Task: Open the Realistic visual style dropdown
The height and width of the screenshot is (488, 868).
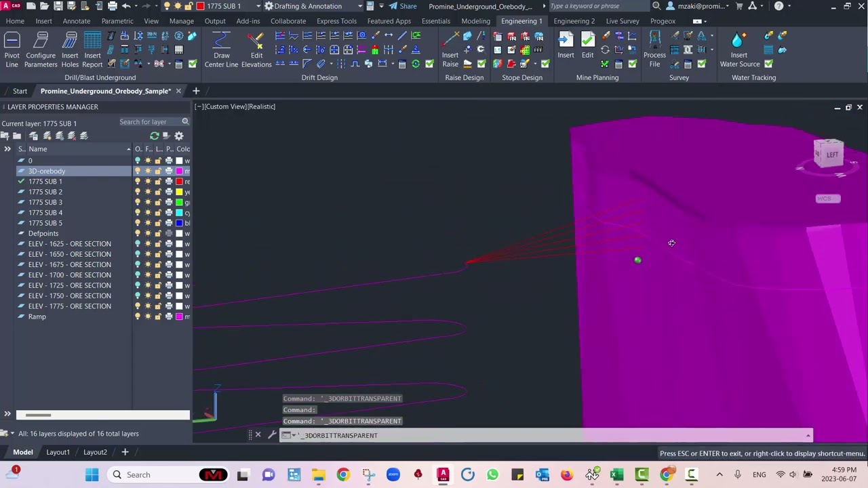Action: tap(262, 106)
